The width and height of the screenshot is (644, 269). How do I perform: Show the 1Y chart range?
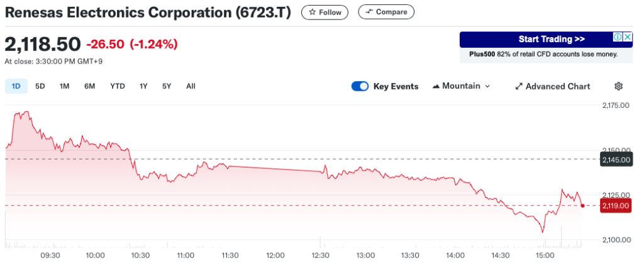[x=143, y=86]
